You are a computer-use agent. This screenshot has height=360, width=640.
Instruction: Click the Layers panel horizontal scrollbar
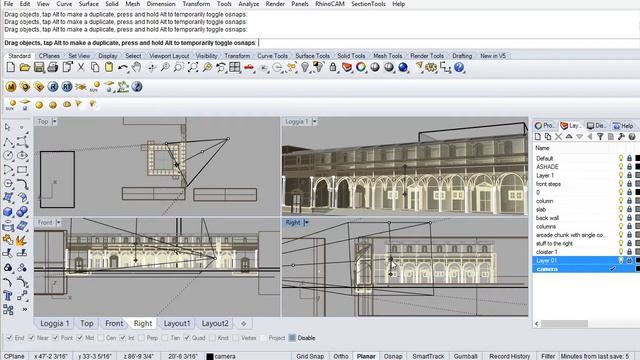point(564,324)
